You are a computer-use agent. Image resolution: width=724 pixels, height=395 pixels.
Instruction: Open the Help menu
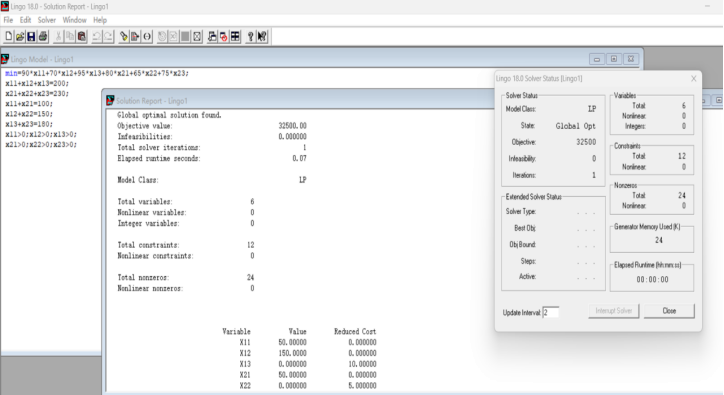tap(100, 20)
